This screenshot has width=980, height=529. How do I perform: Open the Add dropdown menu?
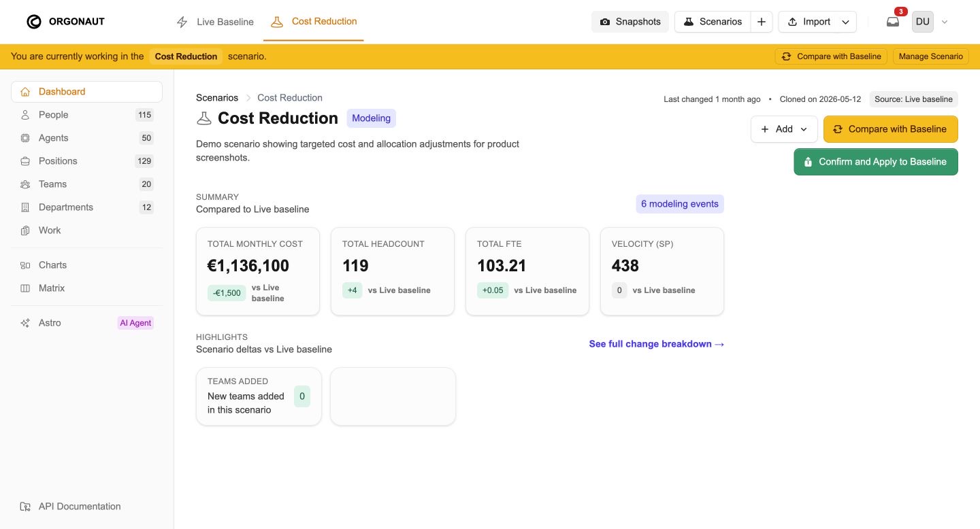click(784, 129)
